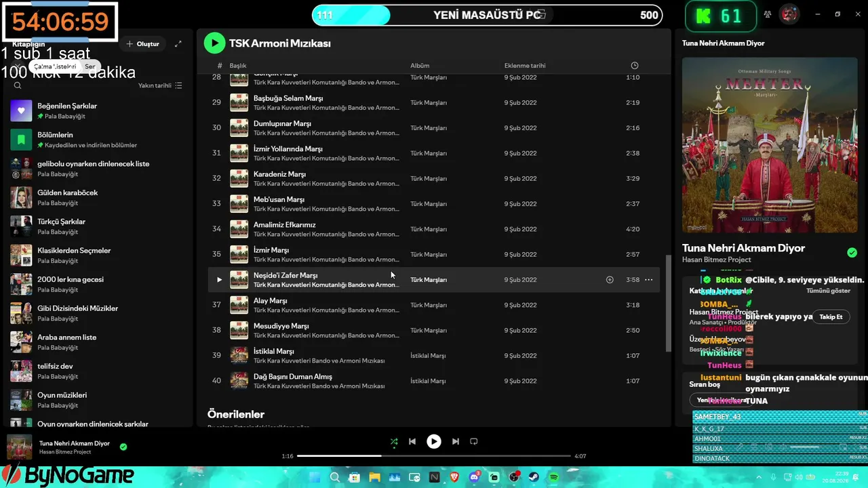Open File Explorer from the taskbar

coord(374,478)
